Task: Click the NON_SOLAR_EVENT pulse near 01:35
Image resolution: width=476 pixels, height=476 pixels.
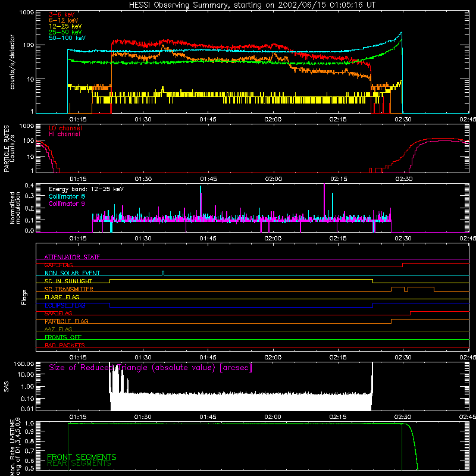Action: click(163, 273)
